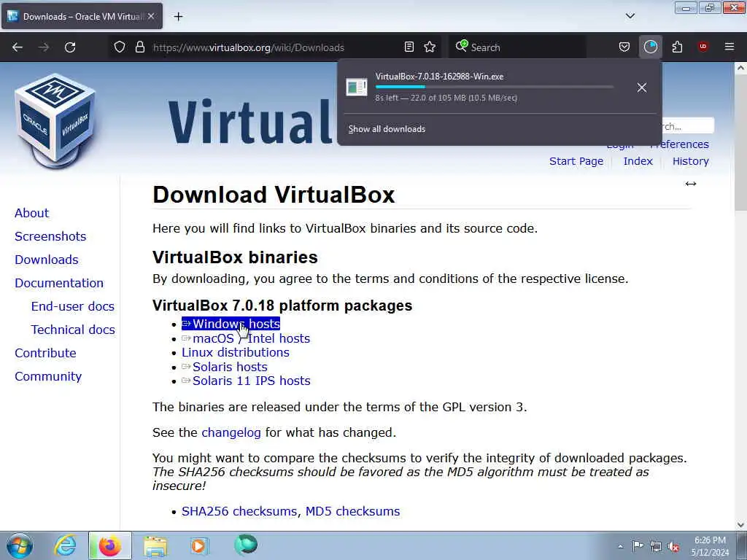Open End-user docs in the sidebar
Screen dimensions: 747x560
pyautogui.click(x=72, y=306)
